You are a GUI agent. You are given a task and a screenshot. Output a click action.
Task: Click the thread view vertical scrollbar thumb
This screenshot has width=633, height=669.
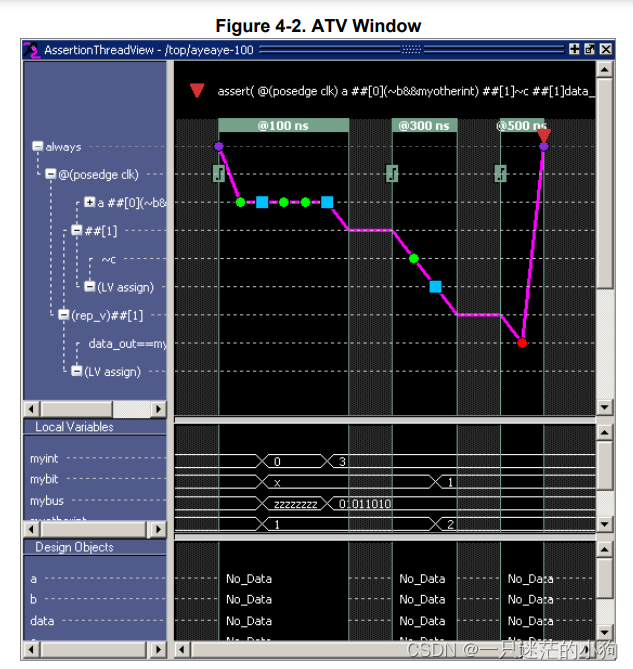click(x=604, y=183)
